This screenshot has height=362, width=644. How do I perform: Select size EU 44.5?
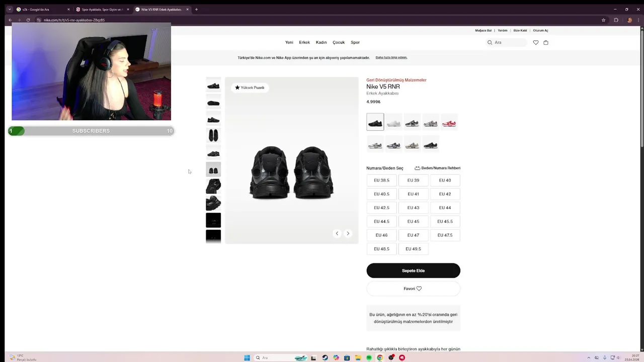[x=381, y=221]
